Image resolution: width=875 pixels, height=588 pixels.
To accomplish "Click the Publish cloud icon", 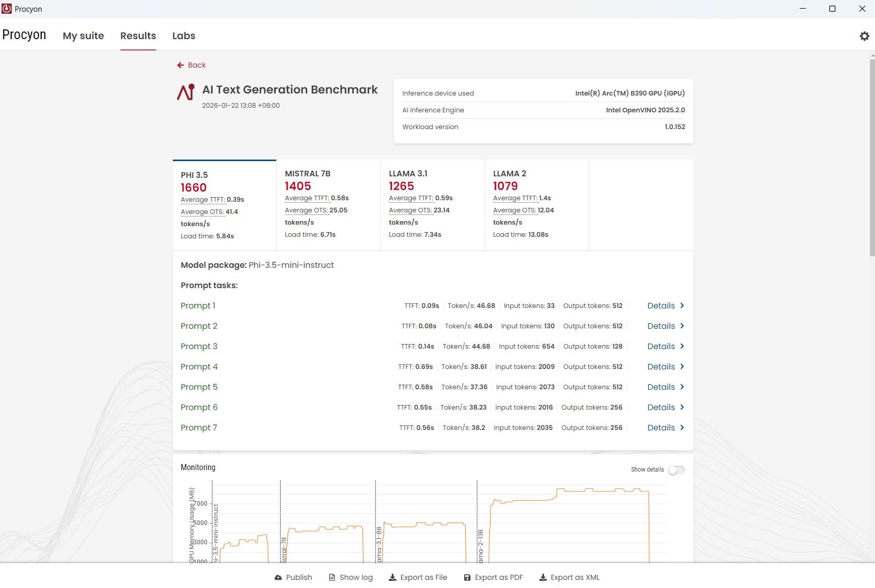I will tap(278, 577).
